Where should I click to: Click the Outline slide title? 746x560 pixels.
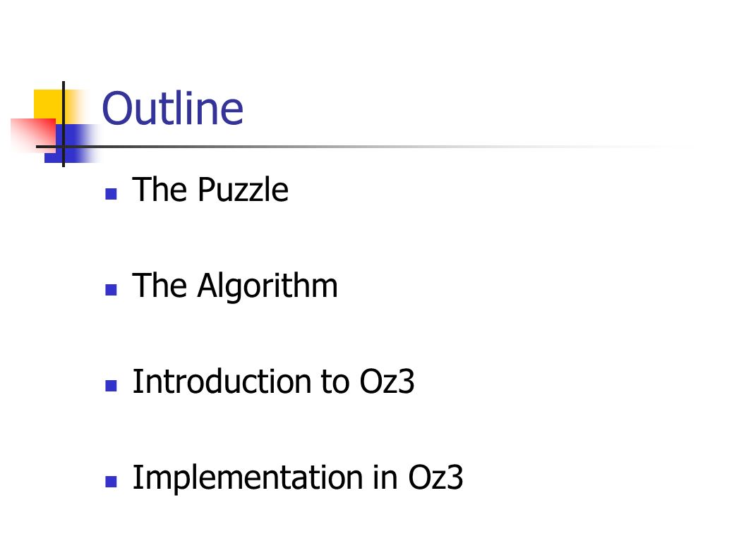(x=172, y=109)
